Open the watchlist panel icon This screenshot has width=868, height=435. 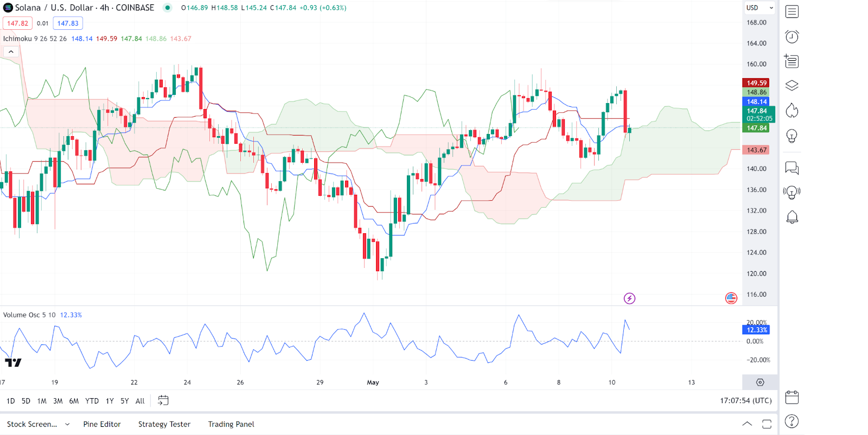click(x=792, y=11)
